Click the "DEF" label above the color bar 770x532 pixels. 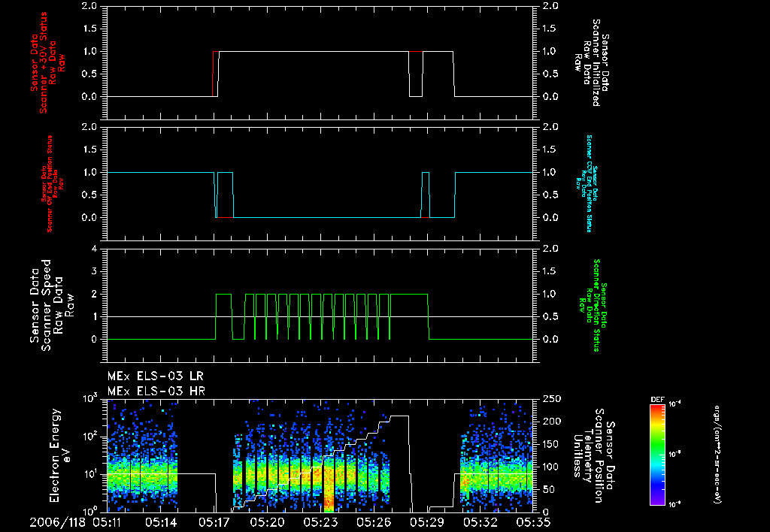(657, 400)
